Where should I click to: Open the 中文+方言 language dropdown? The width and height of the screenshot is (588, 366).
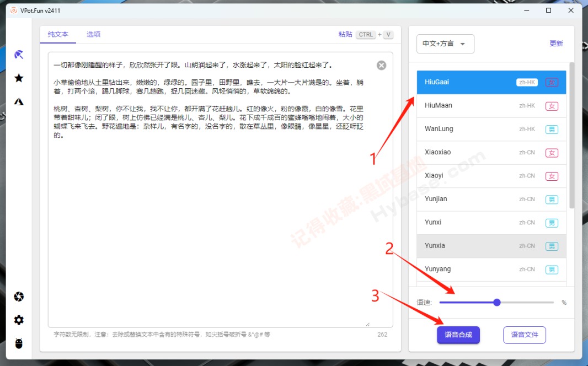pos(445,44)
